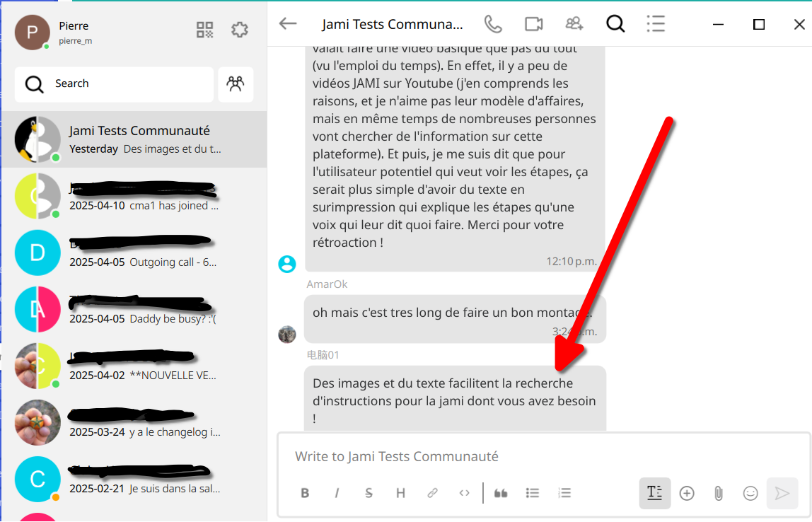Screen dimensions: 812x522
Task: Insert a block quote
Action: (501, 493)
